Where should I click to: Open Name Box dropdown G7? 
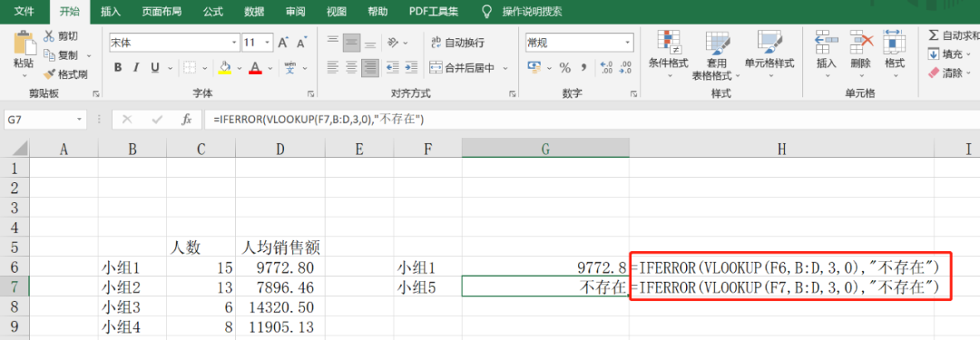point(79,120)
